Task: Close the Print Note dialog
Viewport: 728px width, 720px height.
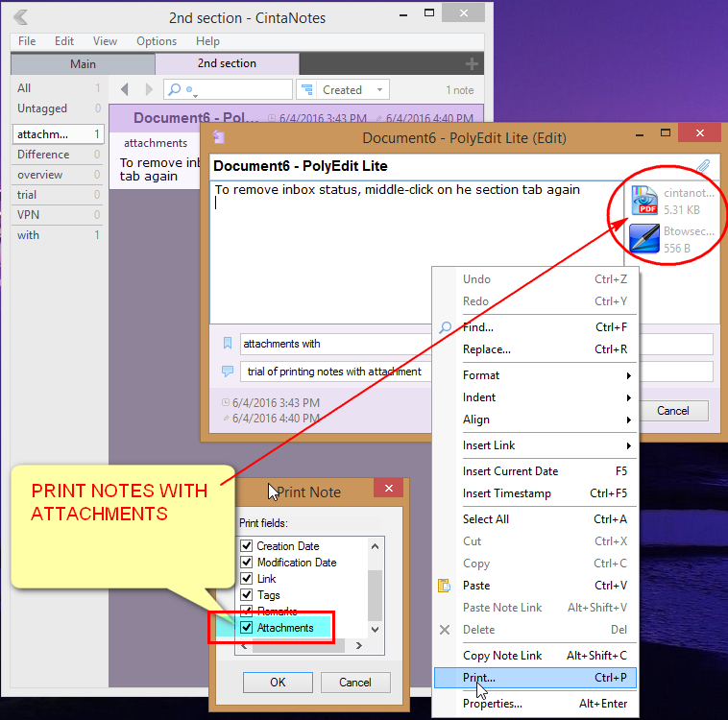Action: click(x=389, y=488)
